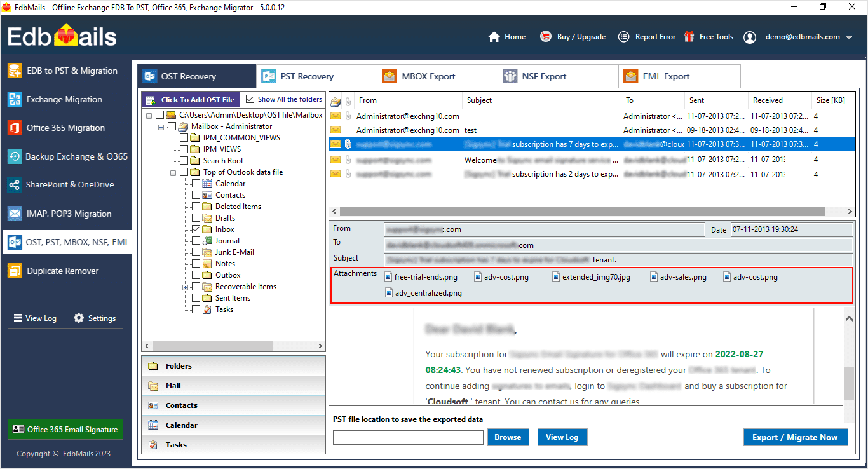Check the Deleted Items checkbox

(196, 207)
